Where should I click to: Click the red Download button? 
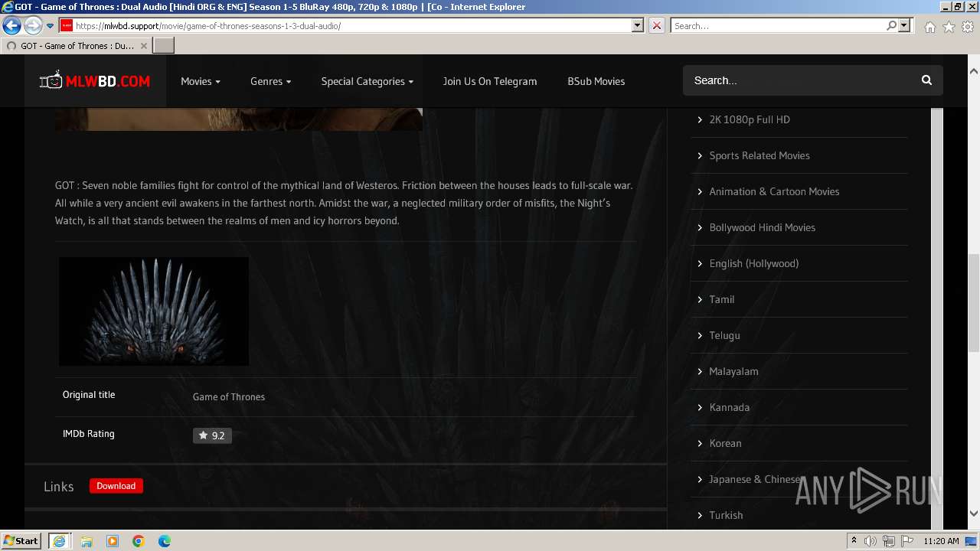pos(116,486)
